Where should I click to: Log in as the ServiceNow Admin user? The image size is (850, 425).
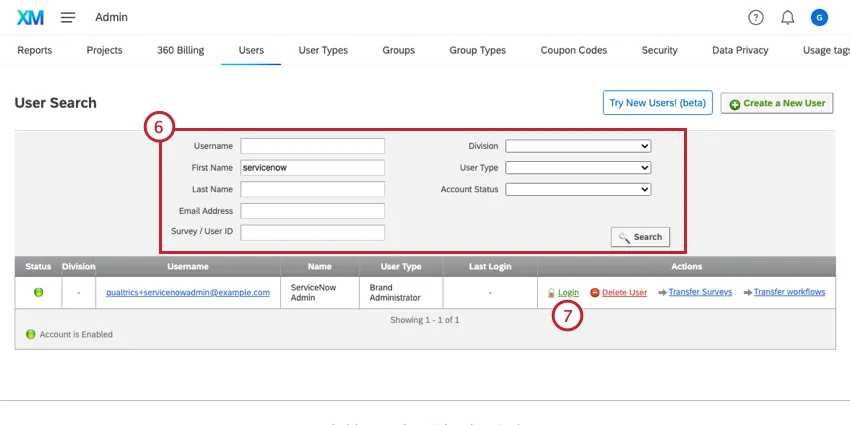[x=567, y=292]
